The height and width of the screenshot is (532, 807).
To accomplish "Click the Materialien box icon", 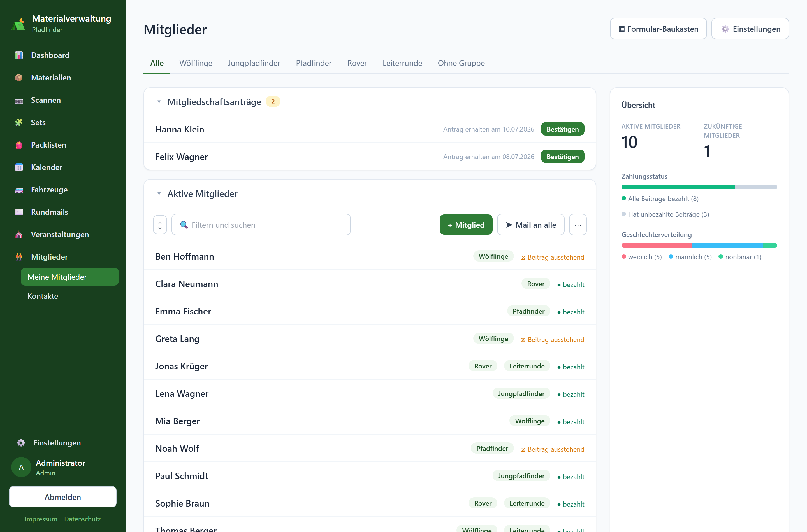I will pos(19,78).
